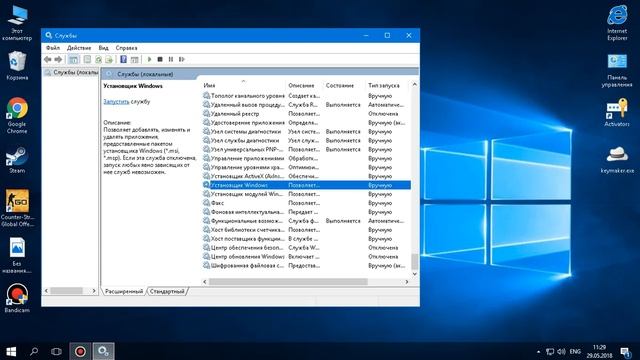Click the taskbar search magnifier
This screenshot has width=640, height=360.
point(34,351)
